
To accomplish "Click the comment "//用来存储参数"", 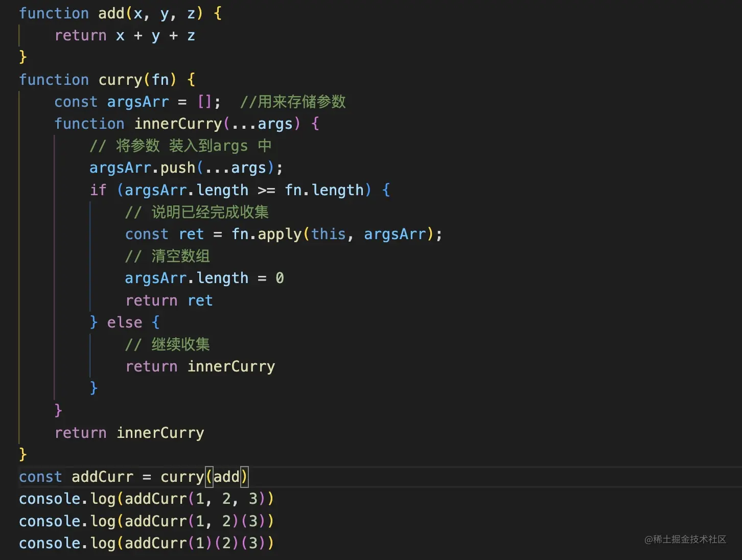I will 293,102.
